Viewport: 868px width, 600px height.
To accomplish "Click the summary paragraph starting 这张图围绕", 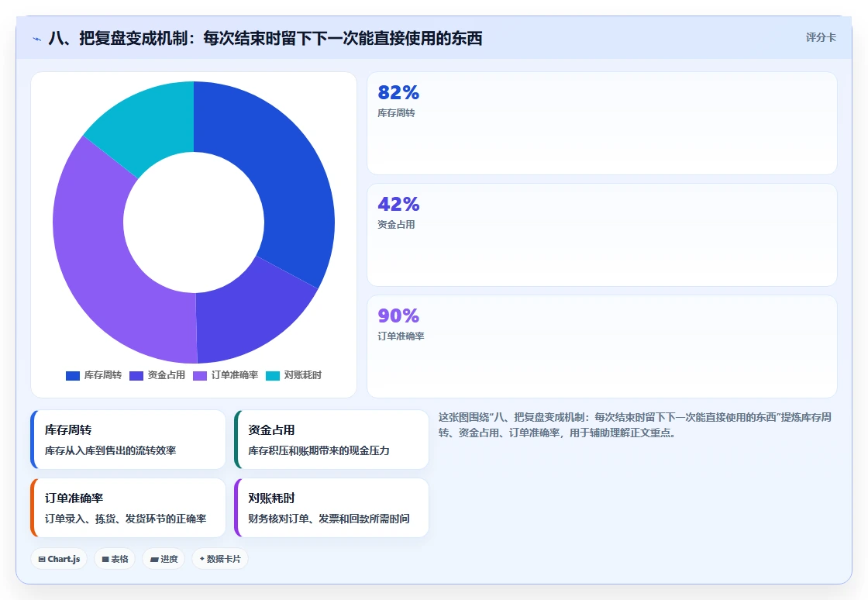I will coord(635,425).
